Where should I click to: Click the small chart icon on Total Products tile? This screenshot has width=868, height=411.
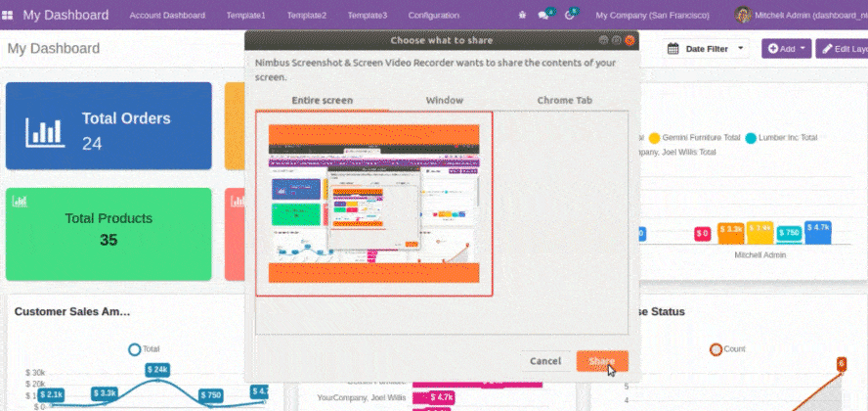pos(20,201)
